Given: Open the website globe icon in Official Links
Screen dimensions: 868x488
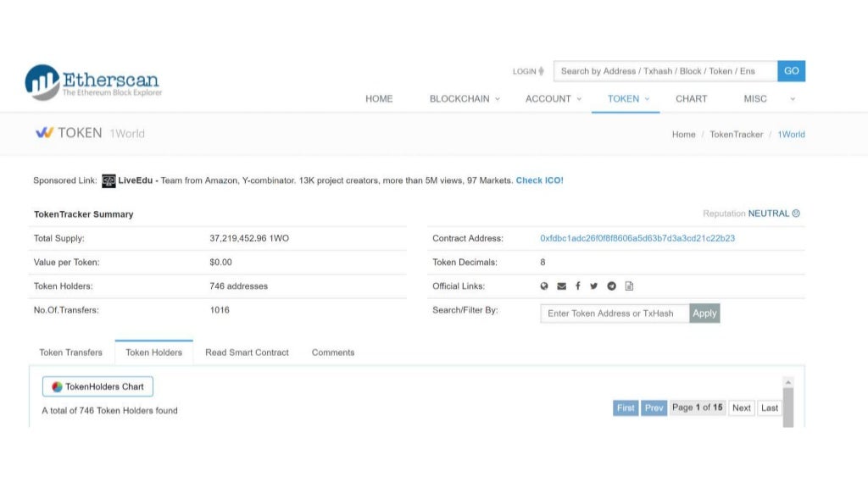Looking at the screenshot, I should coord(544,286).
